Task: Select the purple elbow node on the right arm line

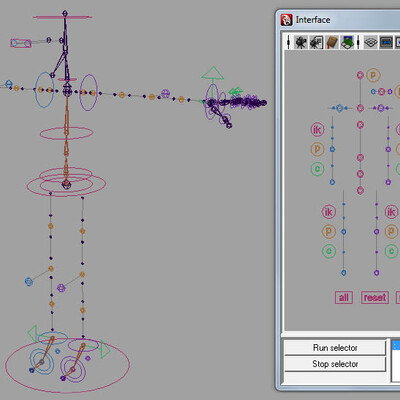Action: click(388, 149)
